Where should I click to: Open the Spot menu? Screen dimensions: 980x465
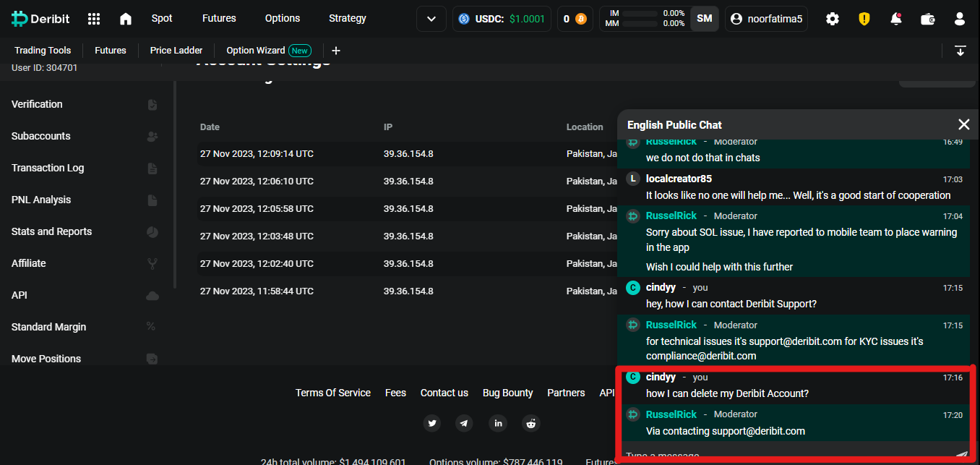click(162, 18)
